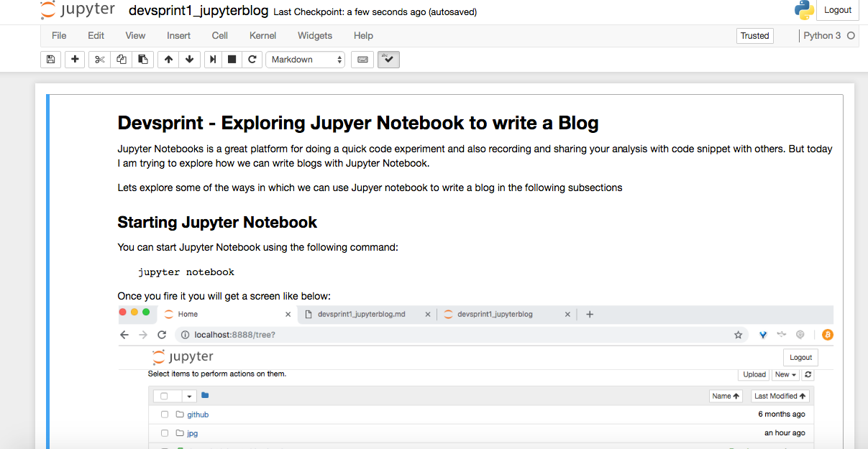Open the File menu
The height and width of the screenshot is (449, 868).
pos(59,35)
